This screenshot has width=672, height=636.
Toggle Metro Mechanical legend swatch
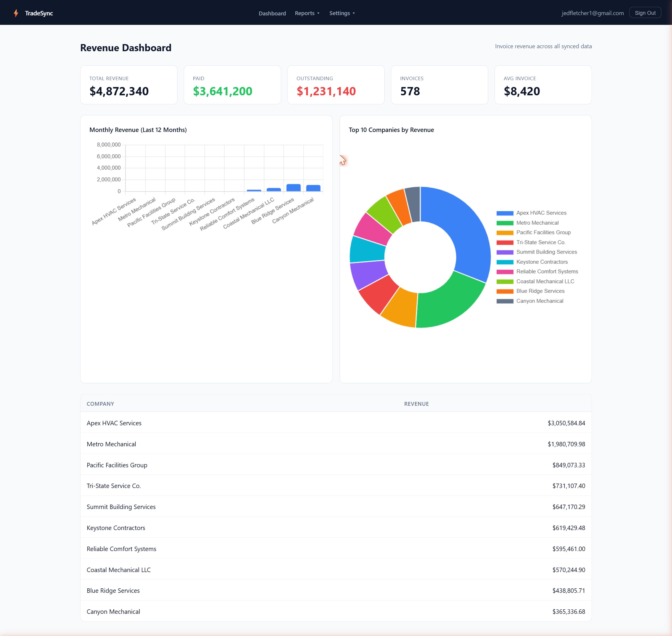pyautogui.click(x=505, y=223)
